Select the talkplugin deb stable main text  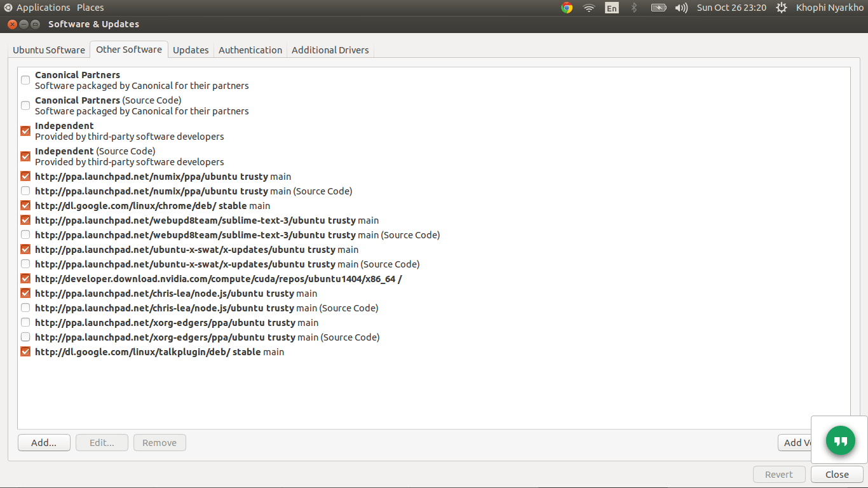coord(159,351)
